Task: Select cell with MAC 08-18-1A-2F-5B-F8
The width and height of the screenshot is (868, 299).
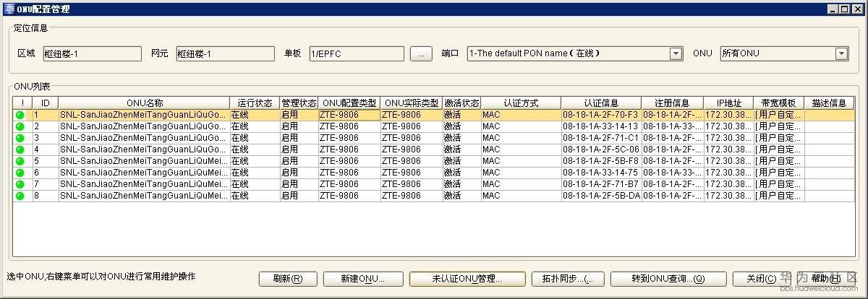Action: [601, 161]
